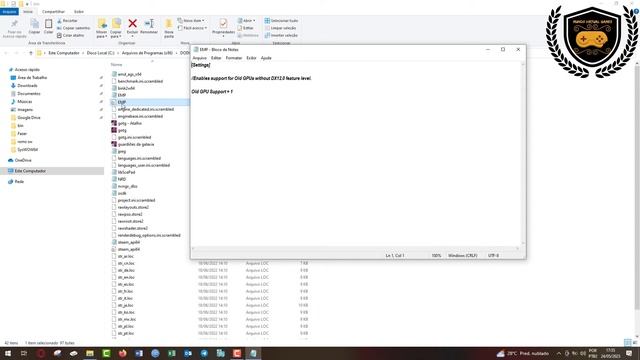Open Notepad's Formatar menu
Screen dimensions: 640x360
[234, 58]
